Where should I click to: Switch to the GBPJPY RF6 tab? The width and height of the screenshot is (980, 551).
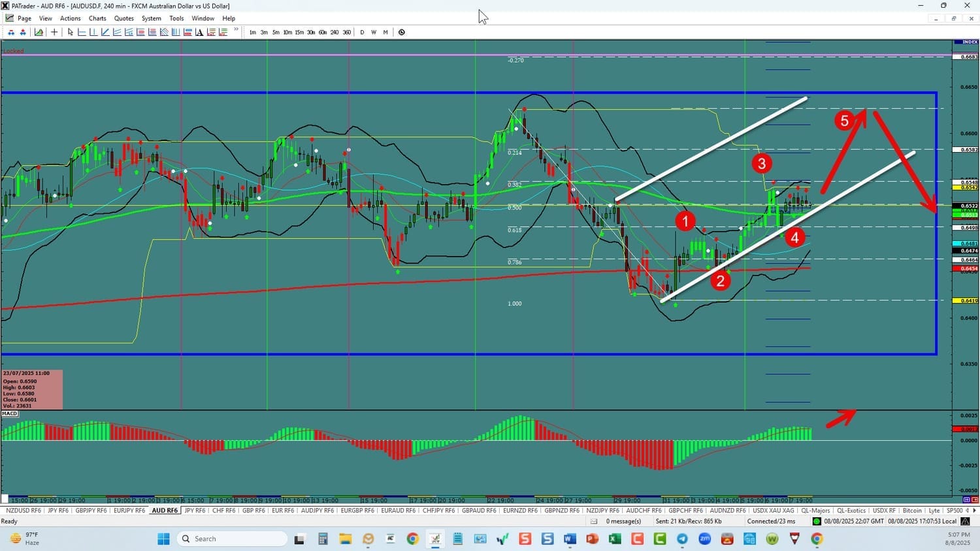(91, 511)
